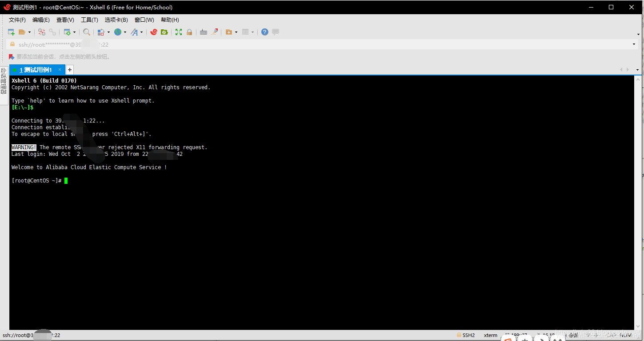Expand the color scheme dropdown arrow
The width and height of the screenshot is (644, 341).
tap(108, 32)
